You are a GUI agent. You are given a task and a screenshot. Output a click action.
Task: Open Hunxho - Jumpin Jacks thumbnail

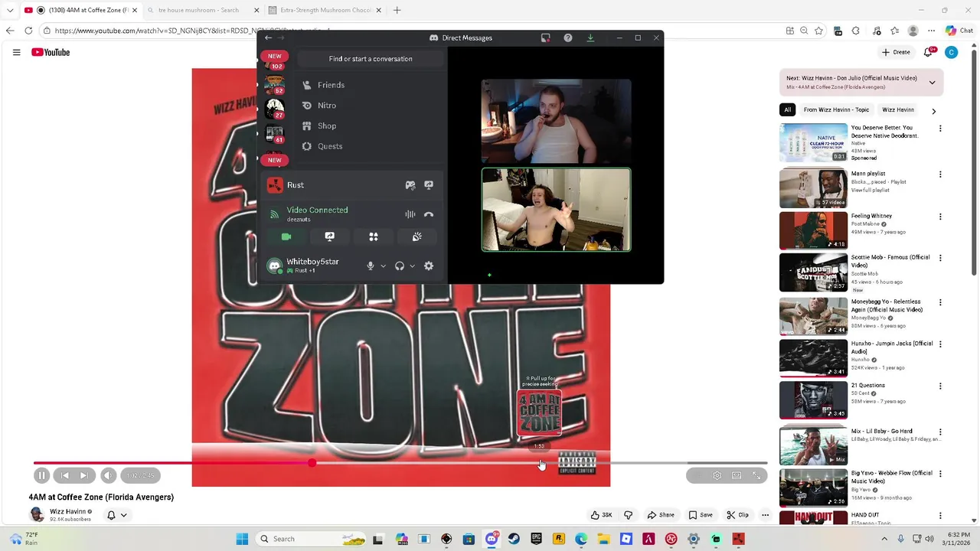(813, 357)
